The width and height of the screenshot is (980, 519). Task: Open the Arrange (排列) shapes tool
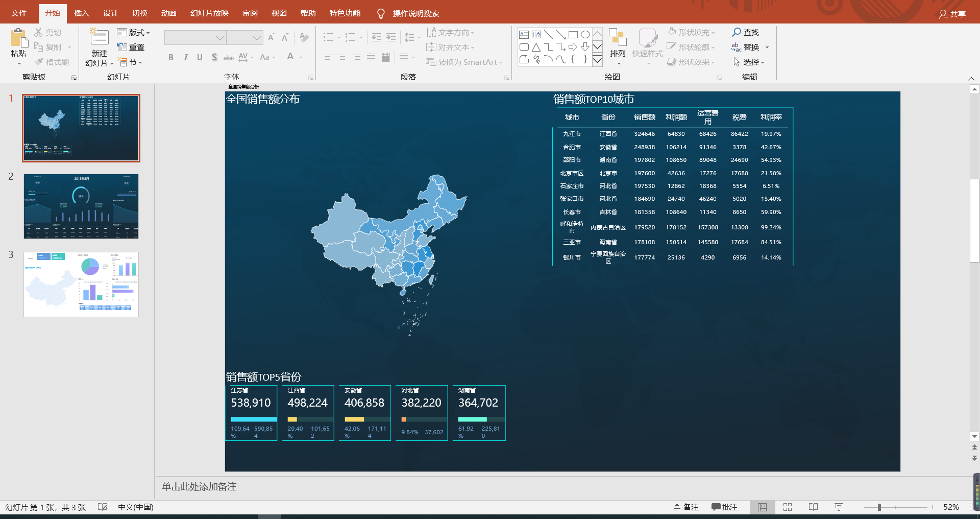coord(618,46)
